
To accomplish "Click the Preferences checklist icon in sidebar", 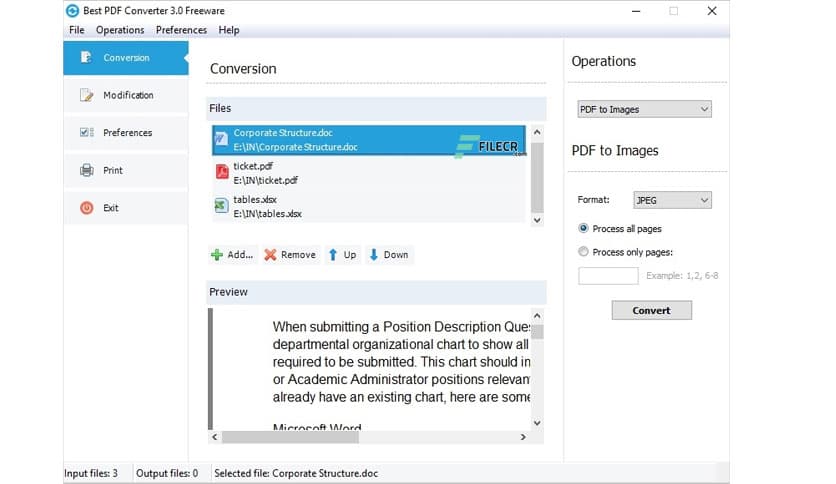I will [x=86, y=133].
